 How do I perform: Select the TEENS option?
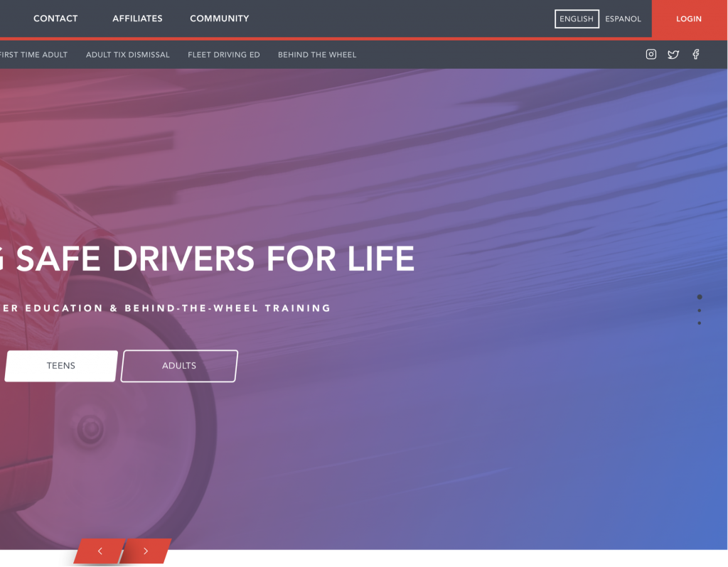click(x=60, y=365)
